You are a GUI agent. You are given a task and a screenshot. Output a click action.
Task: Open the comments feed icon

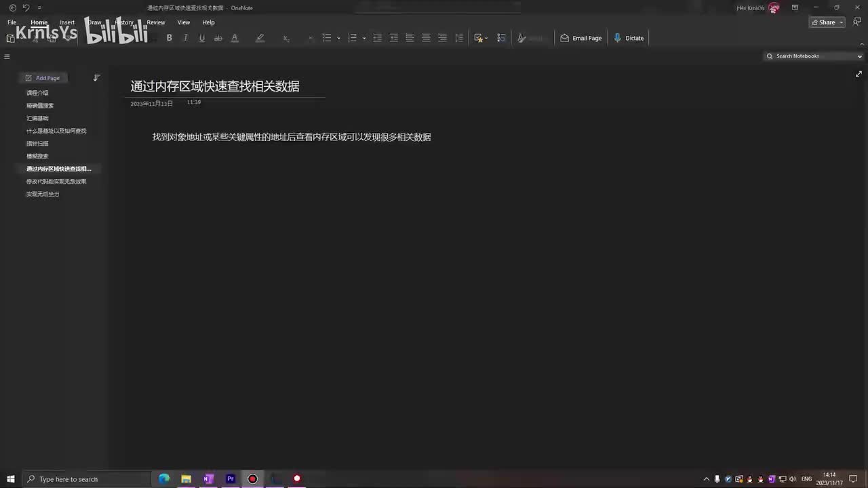coord(857,22)
